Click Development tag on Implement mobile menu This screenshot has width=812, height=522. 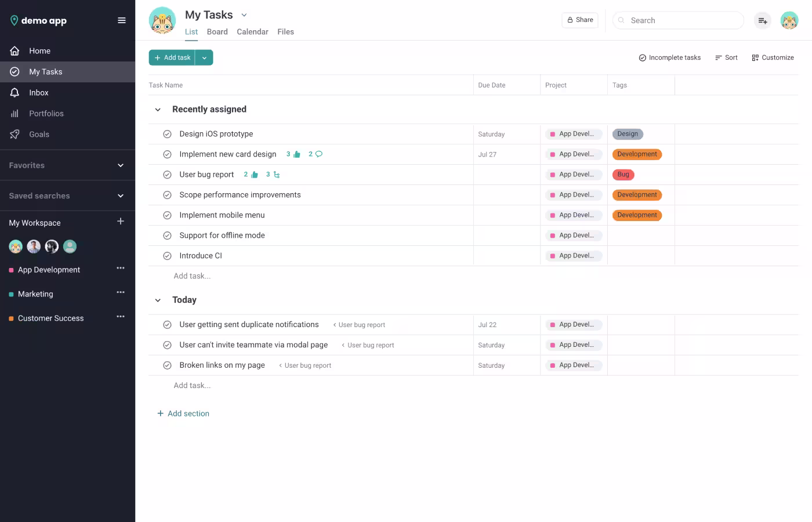tap(637, 215)
